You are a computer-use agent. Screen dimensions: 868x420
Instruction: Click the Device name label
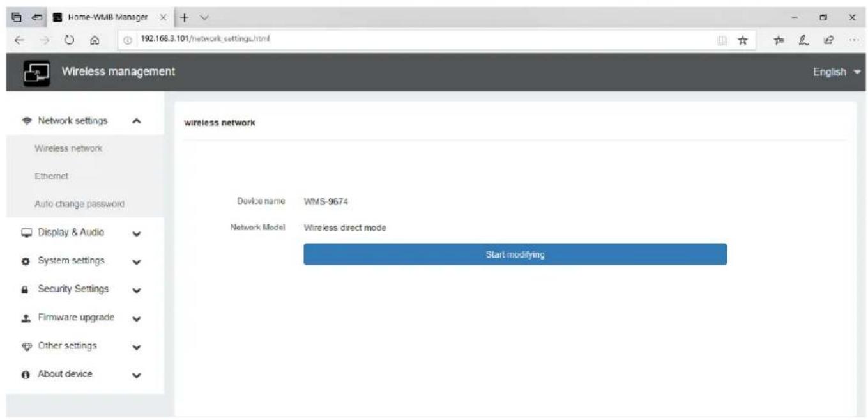[x=261, y=201]
